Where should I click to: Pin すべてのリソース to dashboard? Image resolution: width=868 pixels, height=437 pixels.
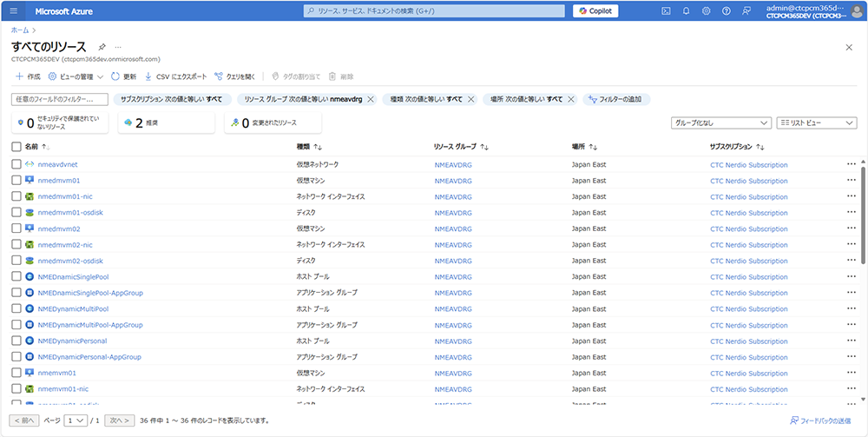(x=102, y=47)
